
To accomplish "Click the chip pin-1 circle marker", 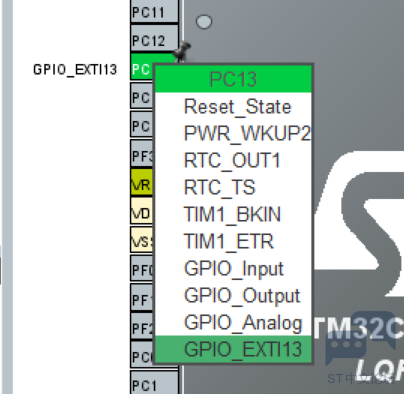I will tap(204, 22).
